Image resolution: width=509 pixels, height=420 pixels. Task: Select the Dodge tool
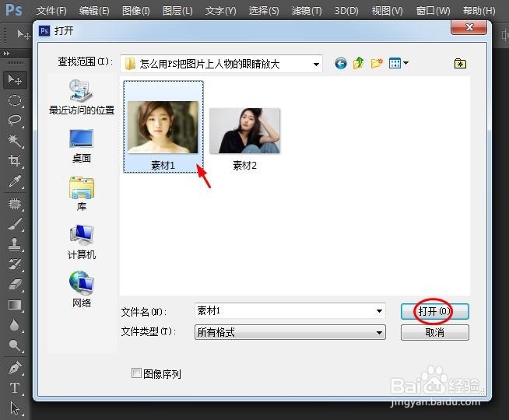pyautogui.click(x=15, y=345)
